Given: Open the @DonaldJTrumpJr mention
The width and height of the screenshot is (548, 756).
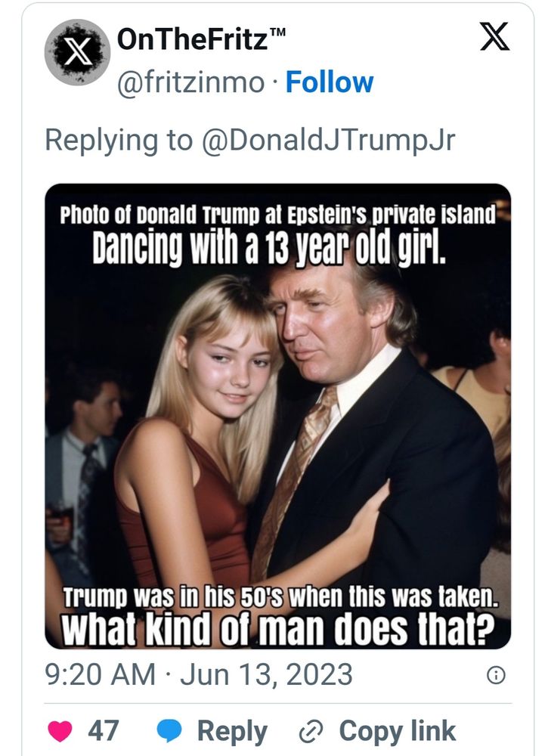Looking at the screenshot, I should [327, 140].
